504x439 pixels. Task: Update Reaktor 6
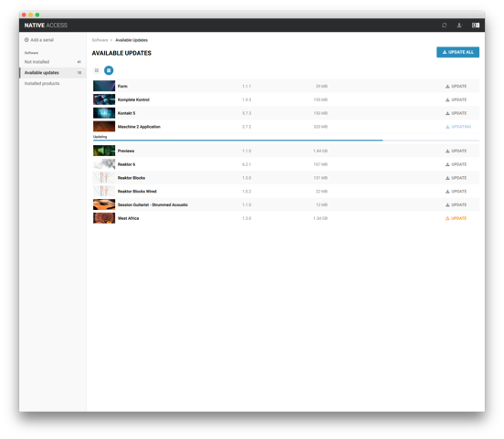(x=456, y=164)
